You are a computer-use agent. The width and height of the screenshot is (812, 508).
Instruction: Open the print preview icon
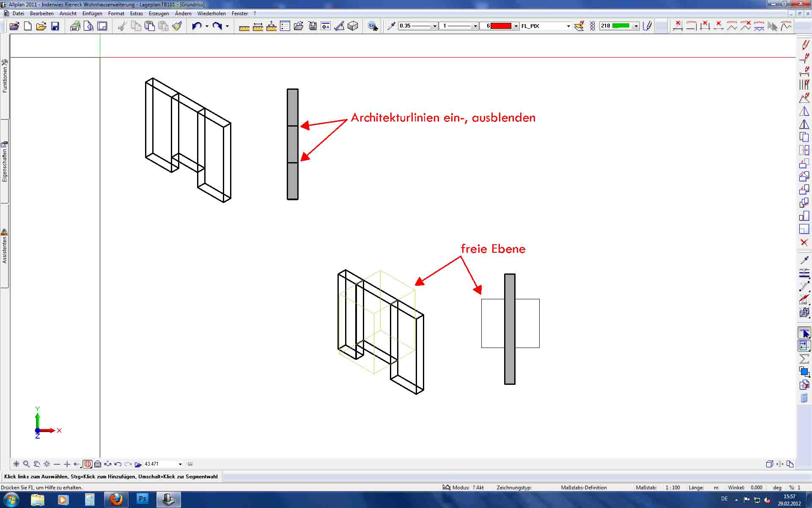[89, 26]
